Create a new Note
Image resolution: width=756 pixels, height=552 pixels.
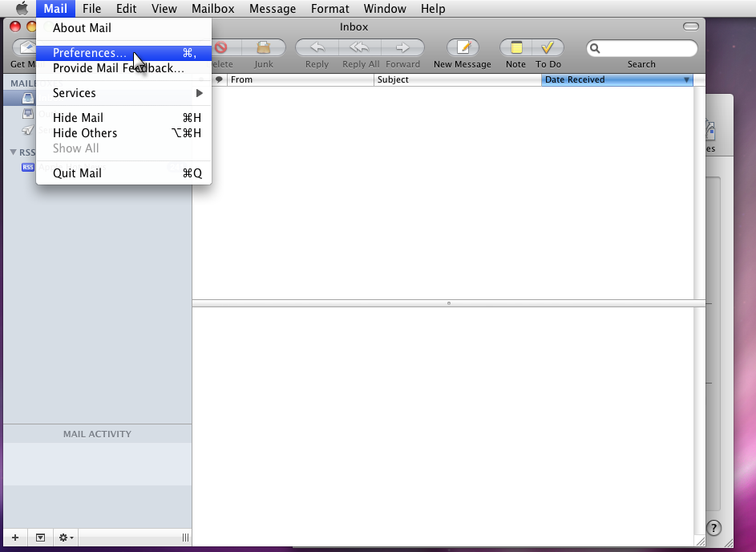coord(516,47)
